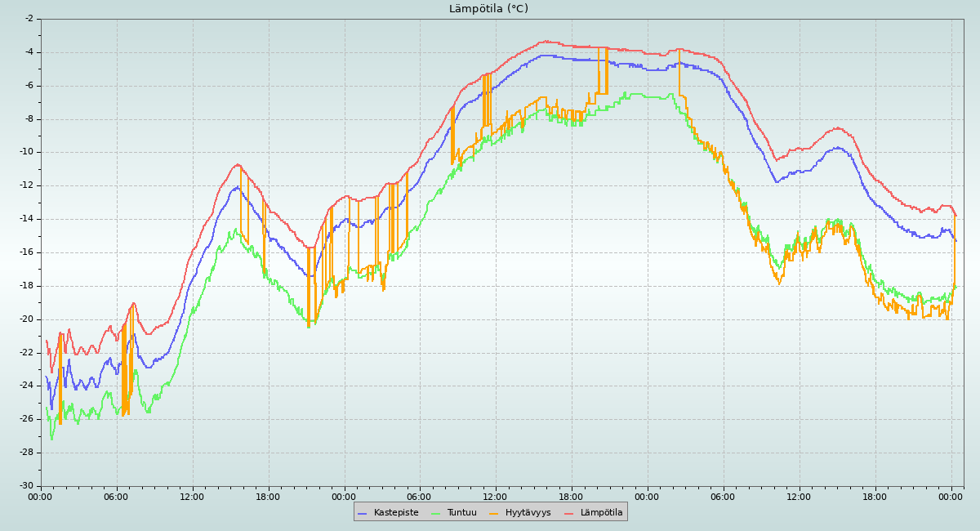The height and width of the screenshot is (531, 980).
Task: Click the chart title Lämpötila (°C)
Action: [x=488, y=9]
